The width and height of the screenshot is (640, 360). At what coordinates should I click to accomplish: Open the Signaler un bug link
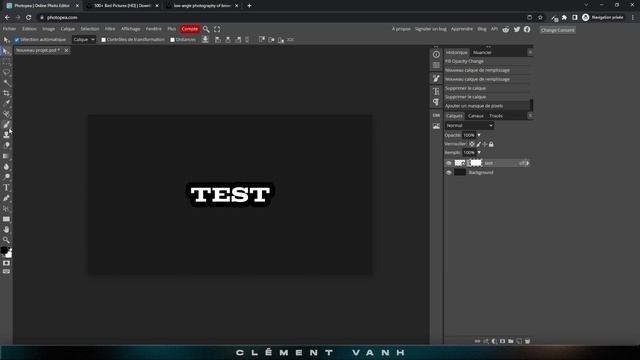431,29
